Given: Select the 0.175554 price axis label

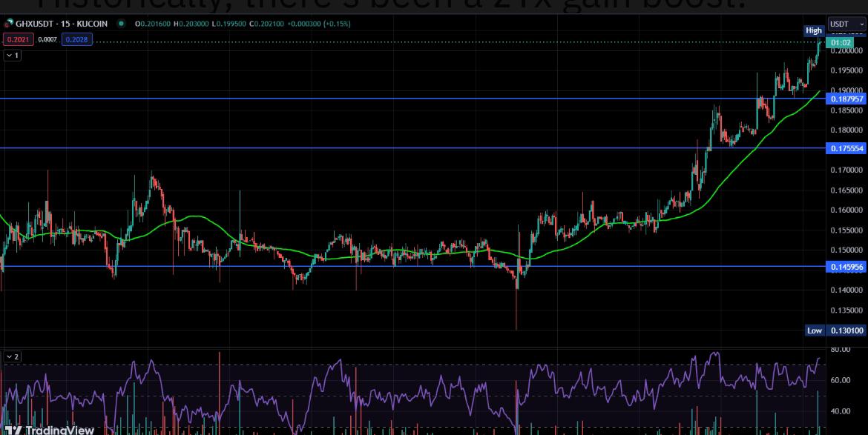Looking at the screenshot, I should click(x=846, y=148).
